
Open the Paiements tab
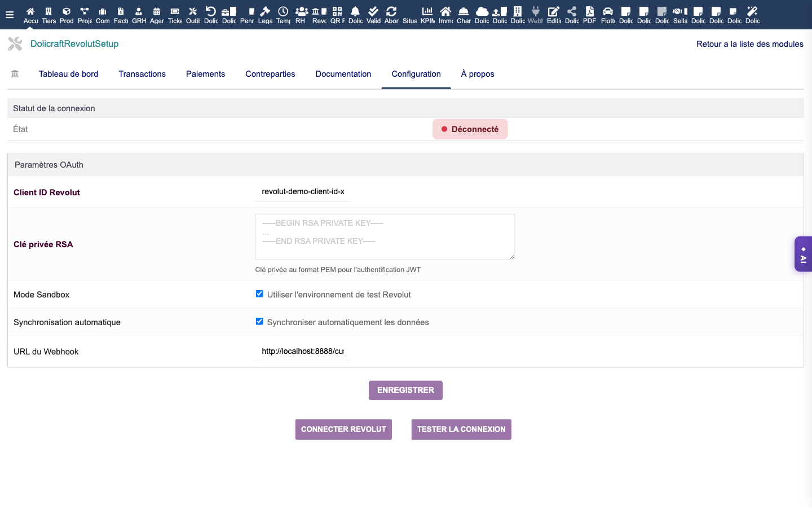tap(205, 74)
